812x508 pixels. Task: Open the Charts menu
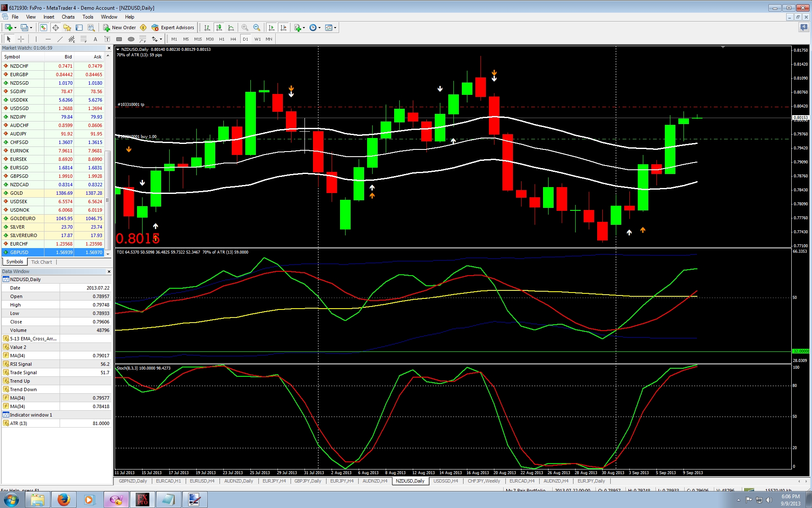[x=68, y=17]
